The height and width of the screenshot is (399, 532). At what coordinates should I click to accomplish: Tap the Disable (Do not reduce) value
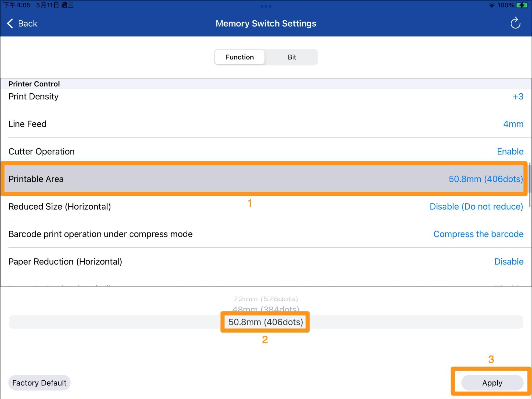point(476,206)
